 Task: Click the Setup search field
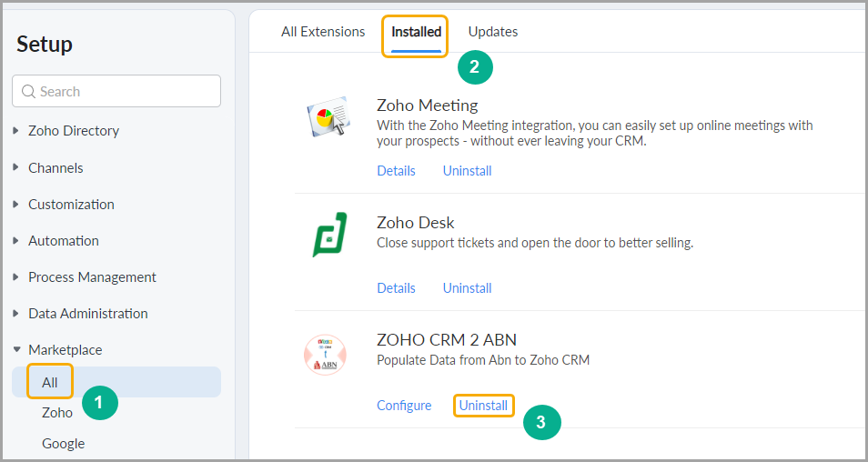click(x=116, y=91)
